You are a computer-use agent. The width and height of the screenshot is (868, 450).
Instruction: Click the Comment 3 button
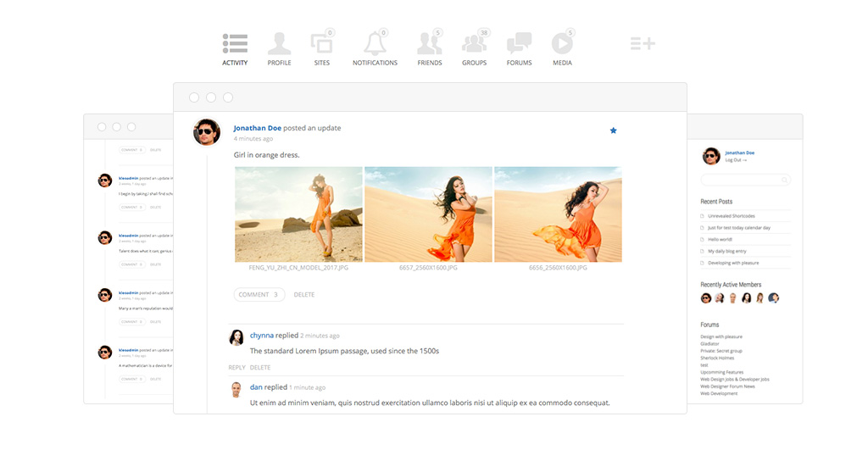[259, 295]
